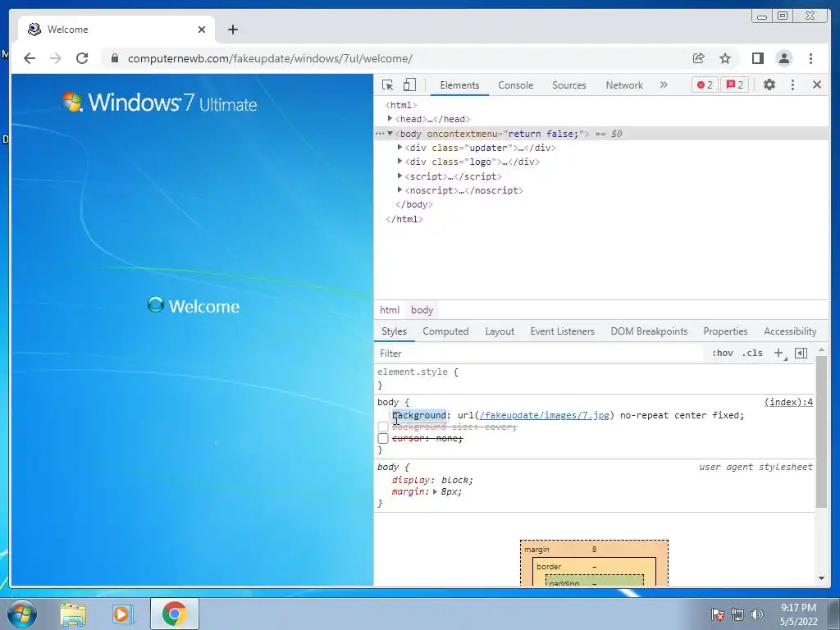Select the Computed tab

point(445,331)
